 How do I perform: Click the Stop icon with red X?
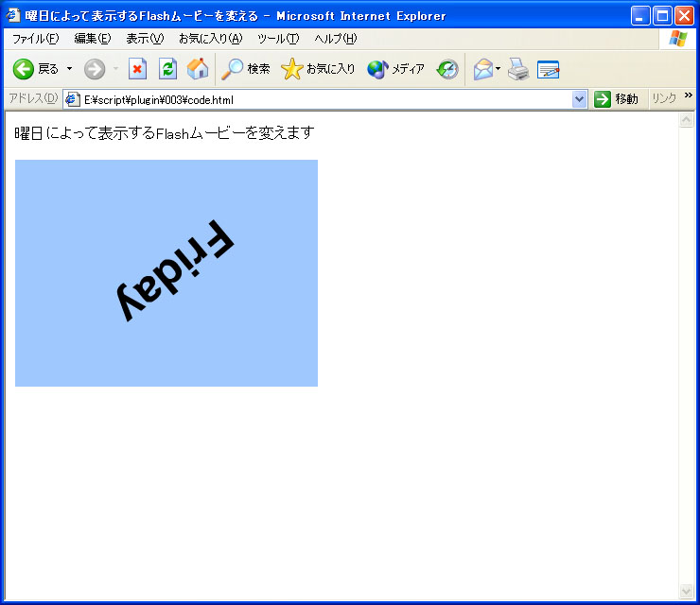(137, 69)
